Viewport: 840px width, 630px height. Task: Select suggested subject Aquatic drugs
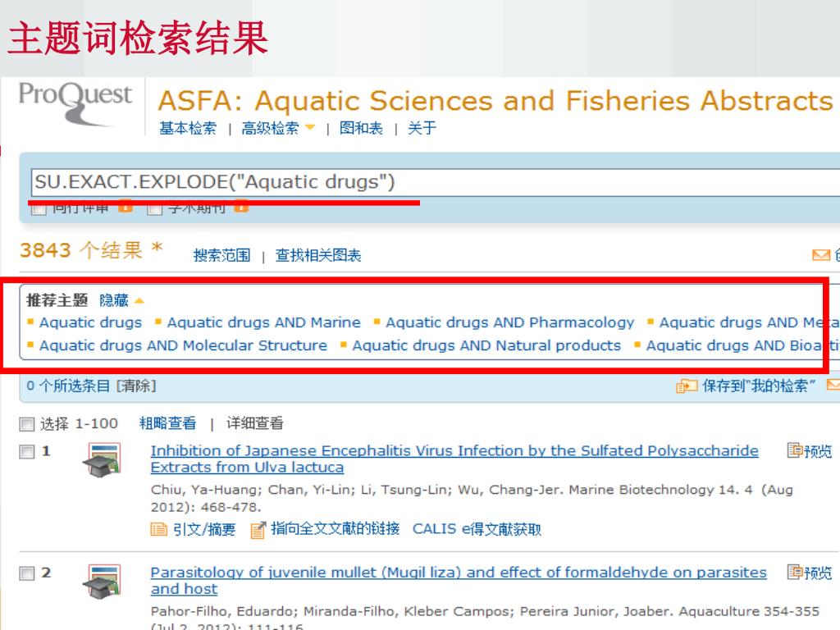[x=90, y=322]
